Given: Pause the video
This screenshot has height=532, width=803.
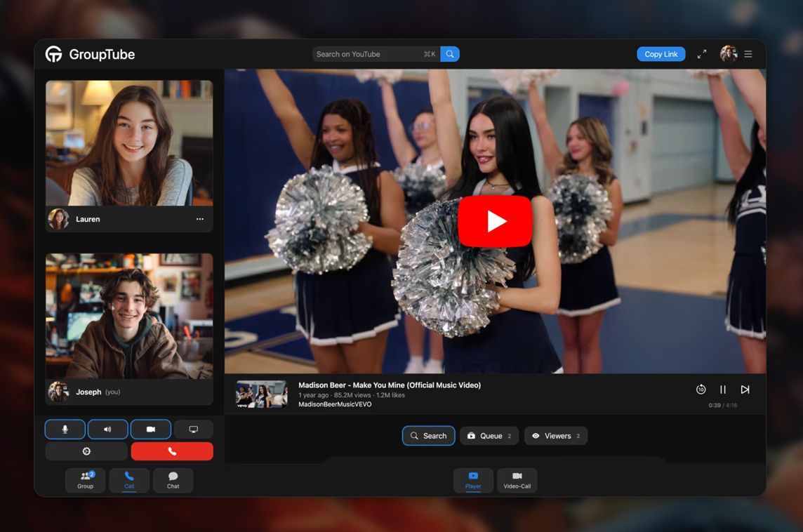Looking at the screenshot, I should 723,390.
